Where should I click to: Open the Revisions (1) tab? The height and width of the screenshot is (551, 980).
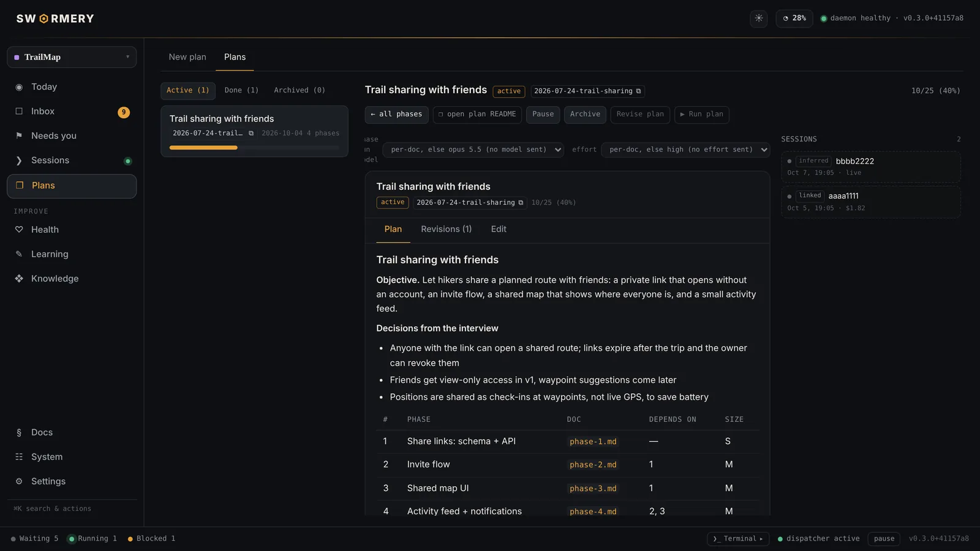tap(447, 229)
